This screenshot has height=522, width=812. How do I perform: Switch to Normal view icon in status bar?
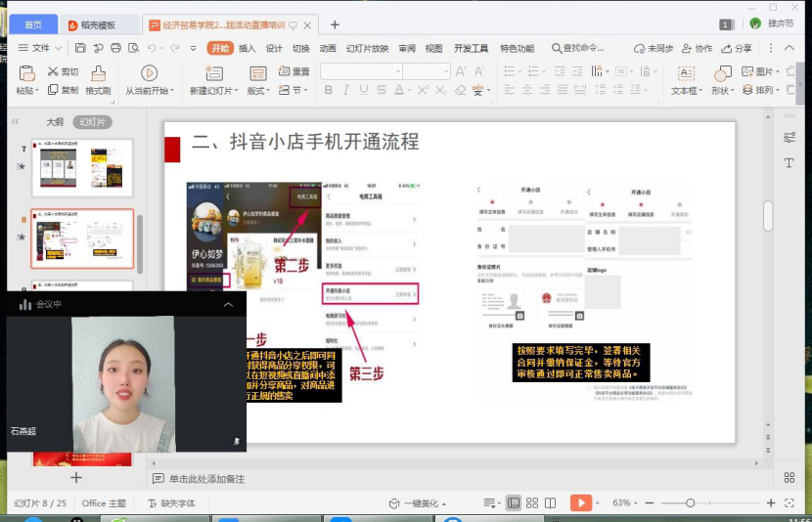tap(514, 502)
